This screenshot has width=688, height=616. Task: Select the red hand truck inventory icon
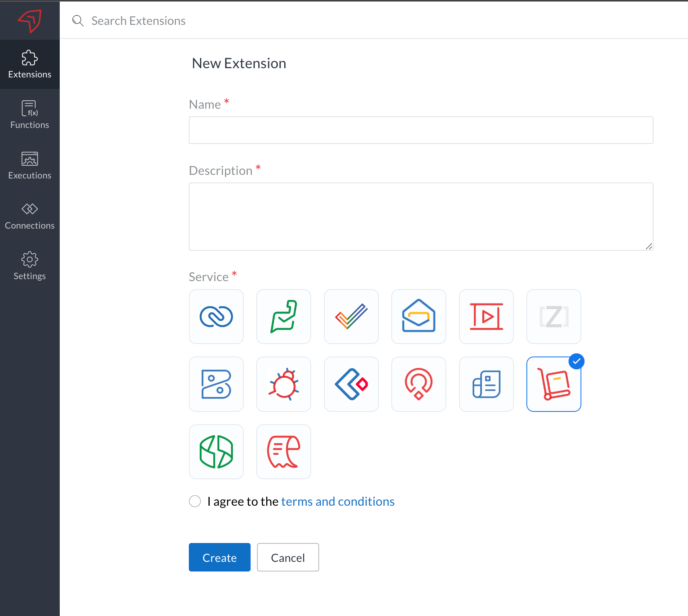554,384
